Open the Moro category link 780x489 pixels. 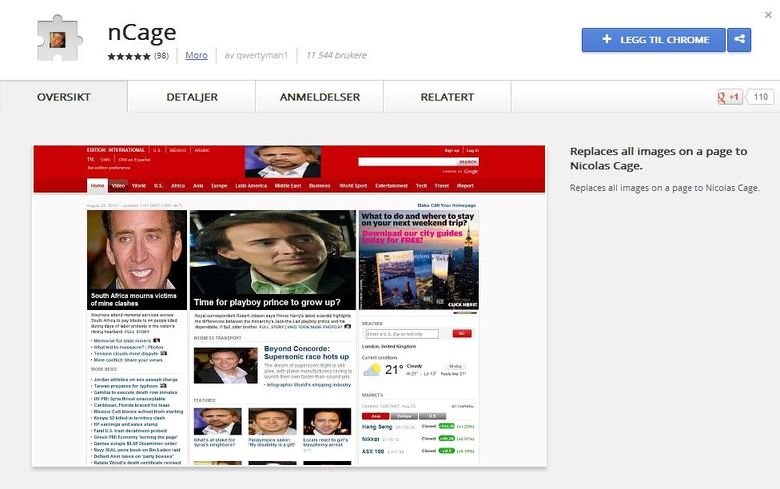coord(196,55)
